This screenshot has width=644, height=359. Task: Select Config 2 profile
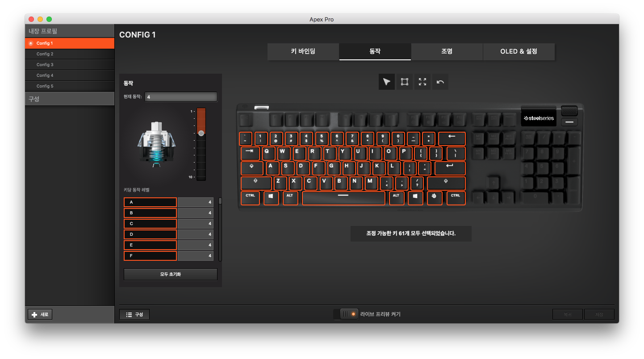70,54
